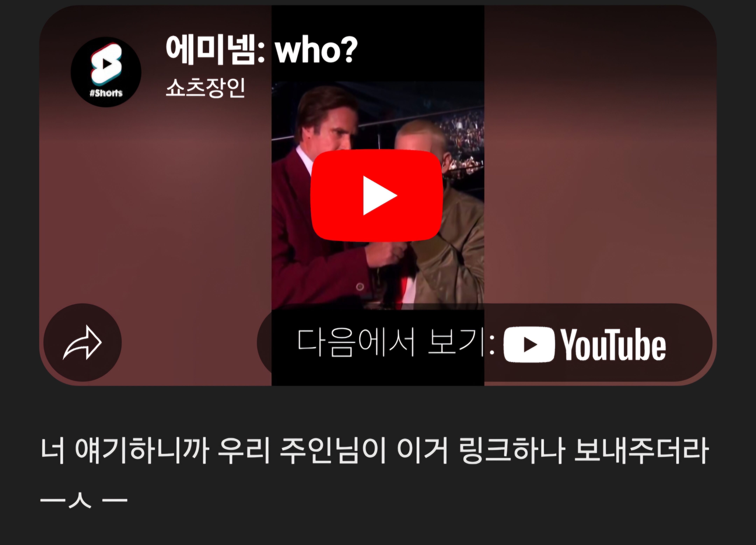Click the red YouTube play button
Screen dimensions: 756x545
[x=377, y=196]
